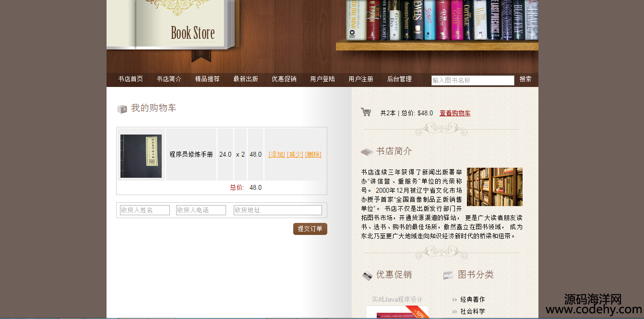Click the bookshelf photo in 书店简介
This screenshot has height=319, width=644.
click(495, 187)
